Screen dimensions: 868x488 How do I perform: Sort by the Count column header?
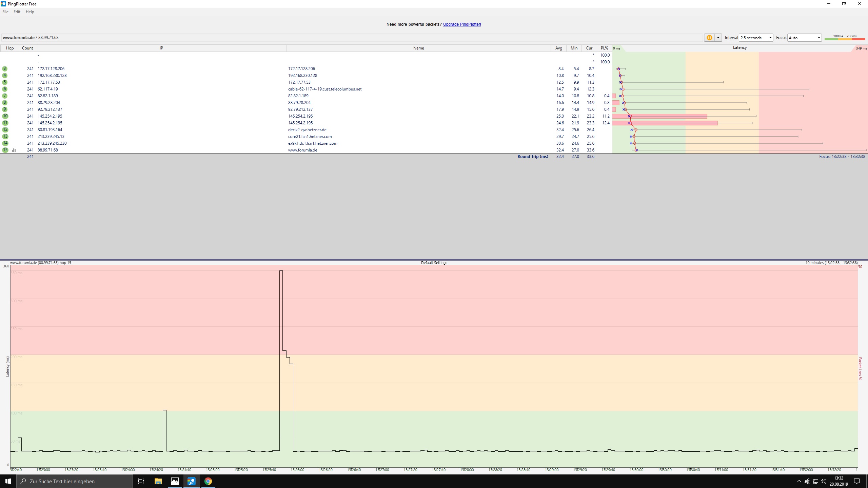coord(27,48)
